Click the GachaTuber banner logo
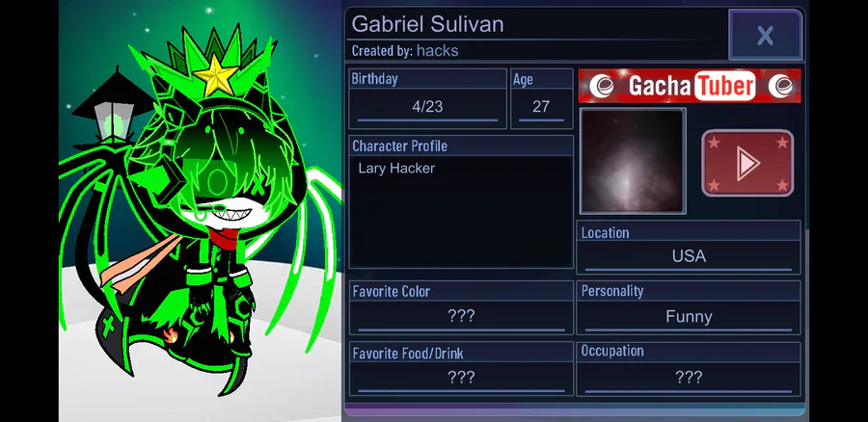Screen dimensions: 868x422 690,86
